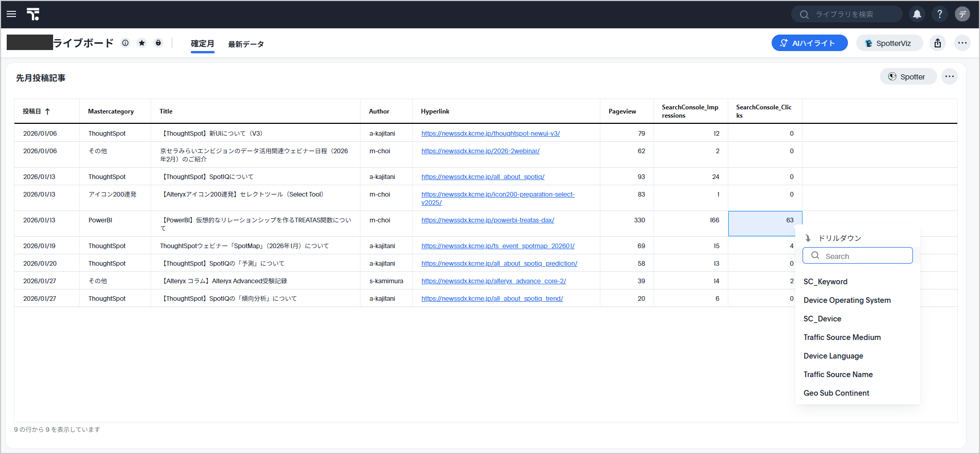Open the all_about_spotiq_prediction link
The height and width of the screenshot is (454, 980).
click(x=499, y=264)
